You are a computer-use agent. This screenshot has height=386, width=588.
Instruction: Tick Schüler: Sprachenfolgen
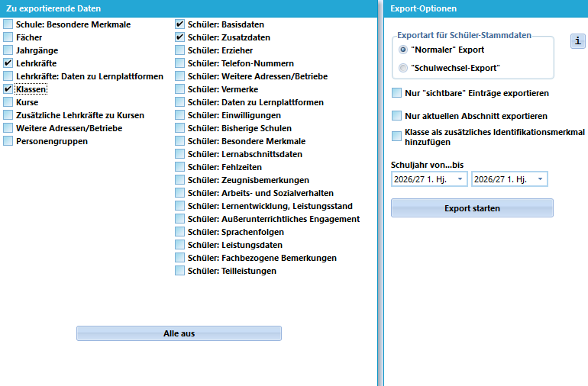point(179,232)
